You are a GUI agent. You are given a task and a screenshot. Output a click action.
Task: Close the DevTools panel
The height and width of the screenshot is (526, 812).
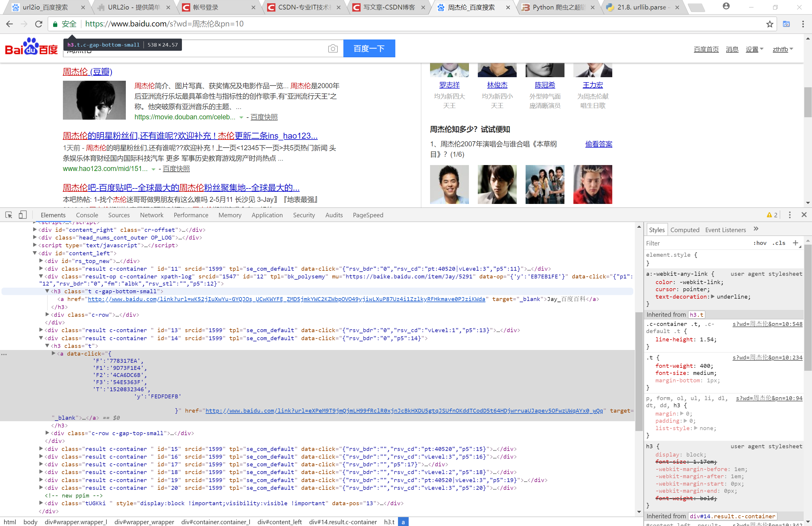[804, 215]
